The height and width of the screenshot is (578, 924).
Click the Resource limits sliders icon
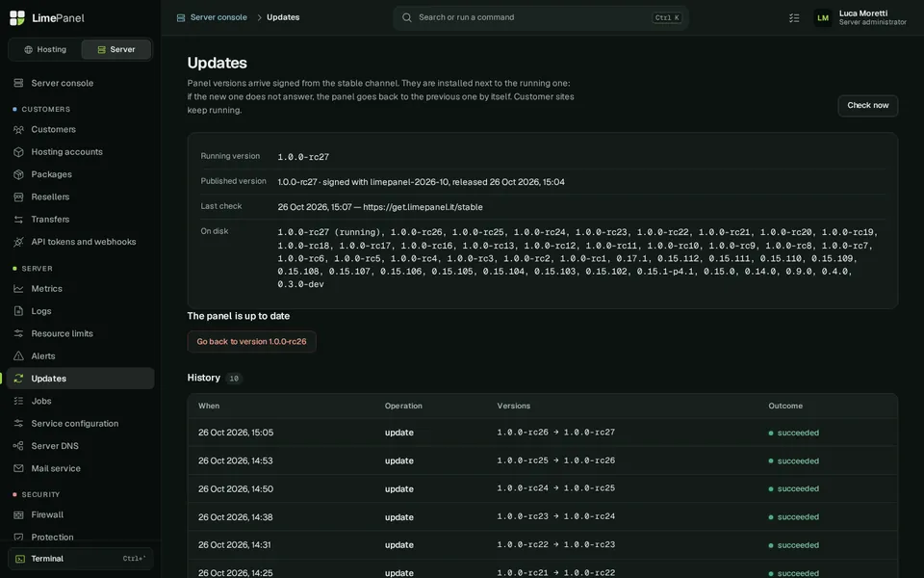[19, 334]
